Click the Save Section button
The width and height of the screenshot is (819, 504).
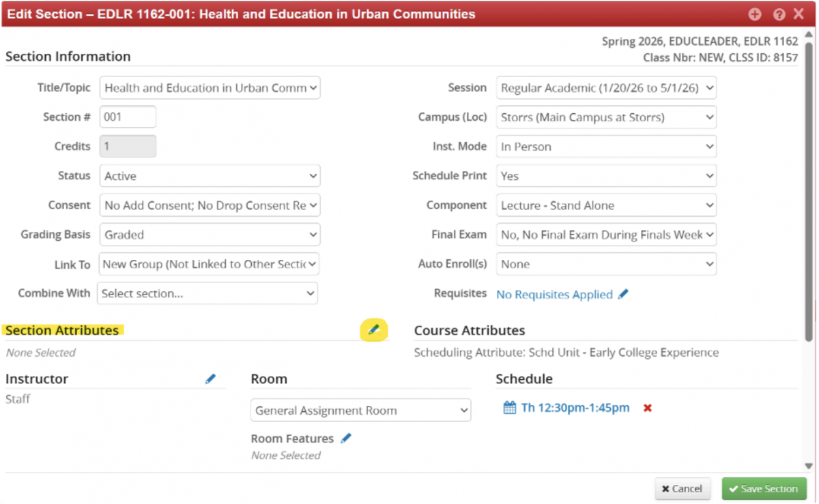[764, 489]
